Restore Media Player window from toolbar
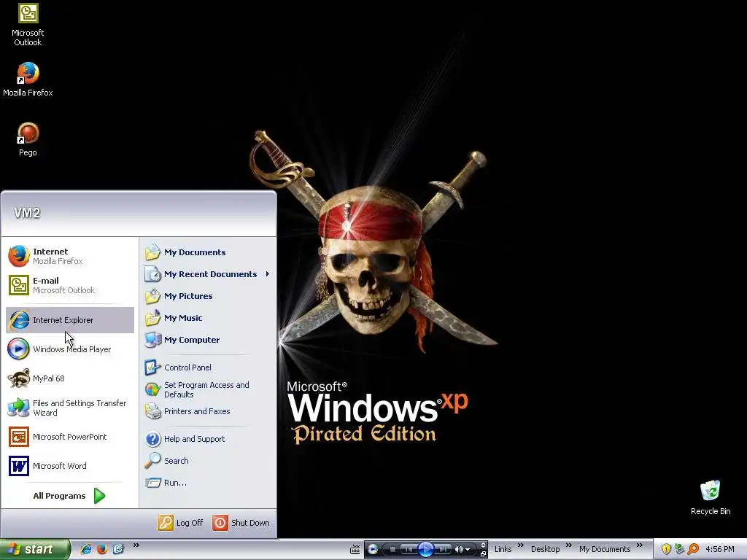The image size is (747, 560). (x=483, y=554)
